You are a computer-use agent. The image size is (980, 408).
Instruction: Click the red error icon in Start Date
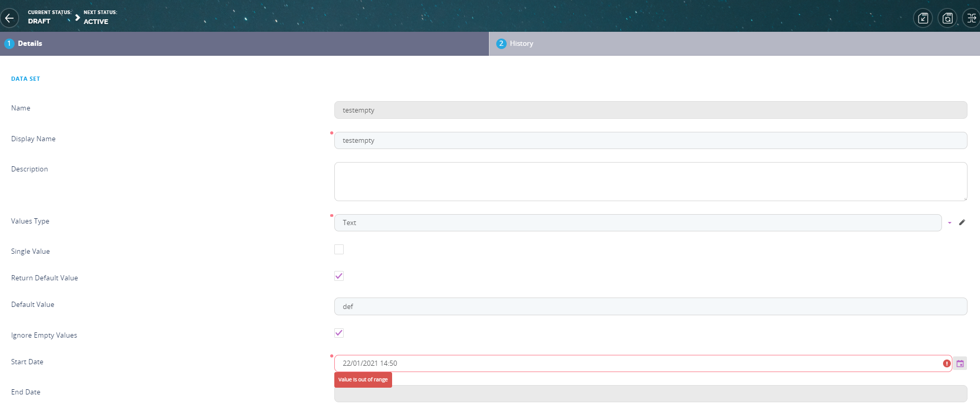tap(947, 364)
